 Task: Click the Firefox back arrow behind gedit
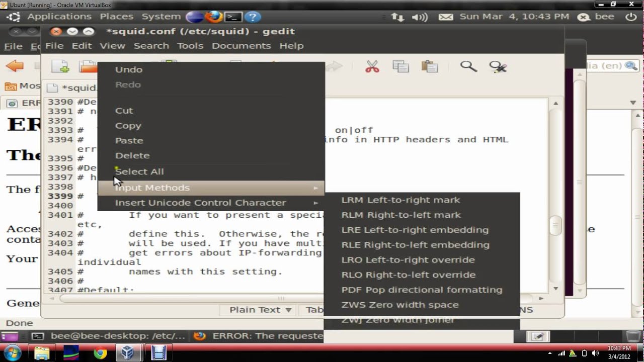pyautogui.click(x=15, y=65)
